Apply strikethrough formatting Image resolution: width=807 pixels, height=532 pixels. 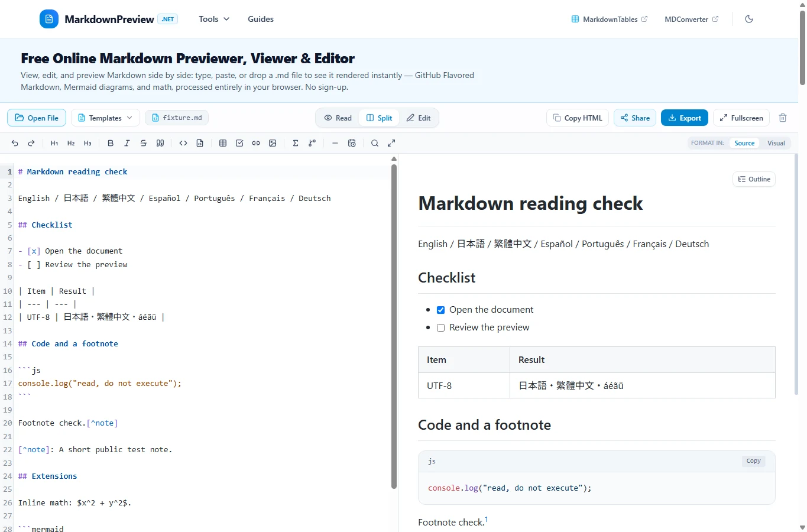(144, 143)
